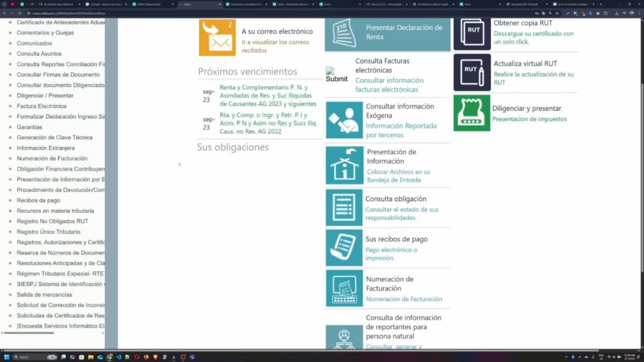Open a new browser tab
Image resolution: width=644 pixels, height=362 pixels.
[601, 4]
